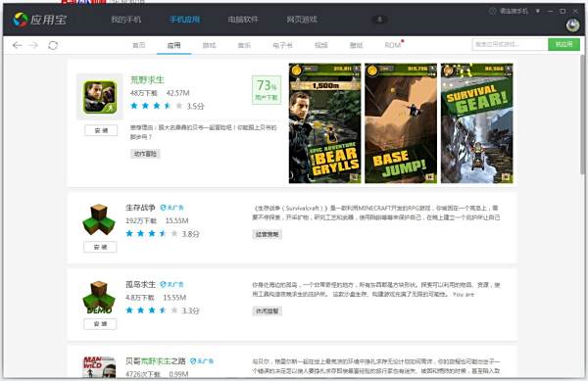Click the star rating of 荒野求生

(156, 106)
